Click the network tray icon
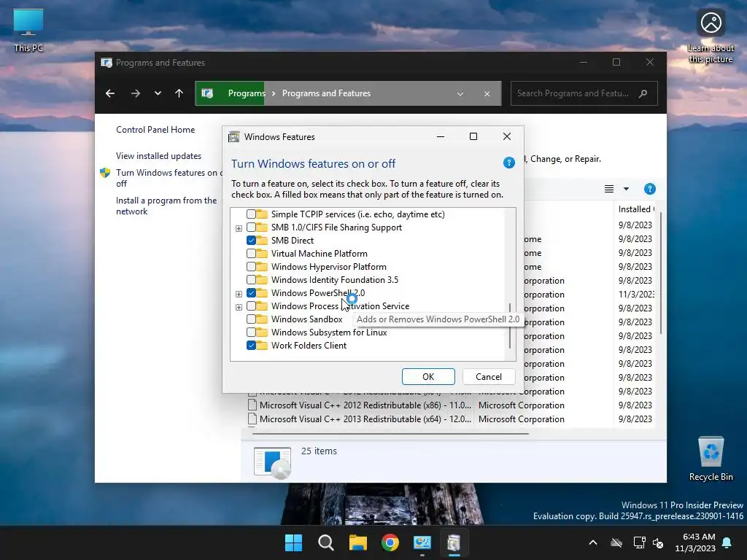Viewport: 747px width, 560px height. (638, 542)
